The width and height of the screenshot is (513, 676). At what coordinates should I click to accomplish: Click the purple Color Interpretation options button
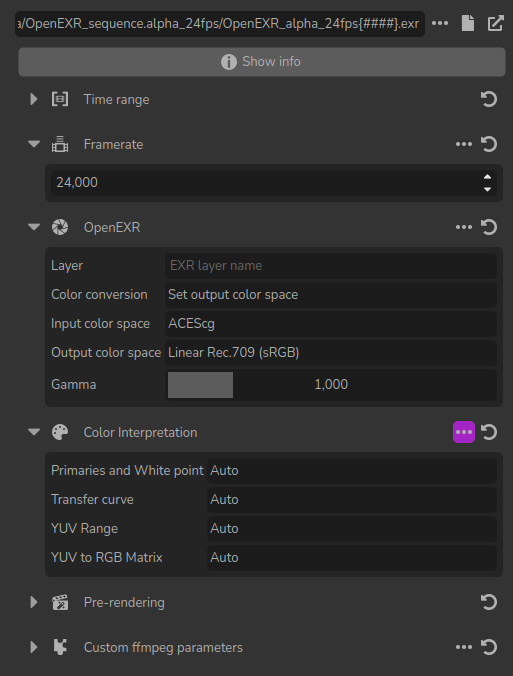464,432
